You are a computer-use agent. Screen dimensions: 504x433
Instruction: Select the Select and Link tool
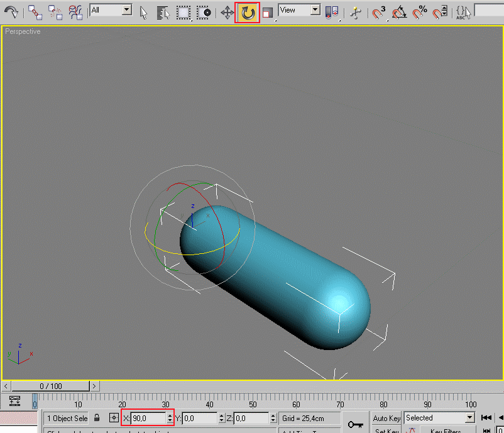point(35,13)
